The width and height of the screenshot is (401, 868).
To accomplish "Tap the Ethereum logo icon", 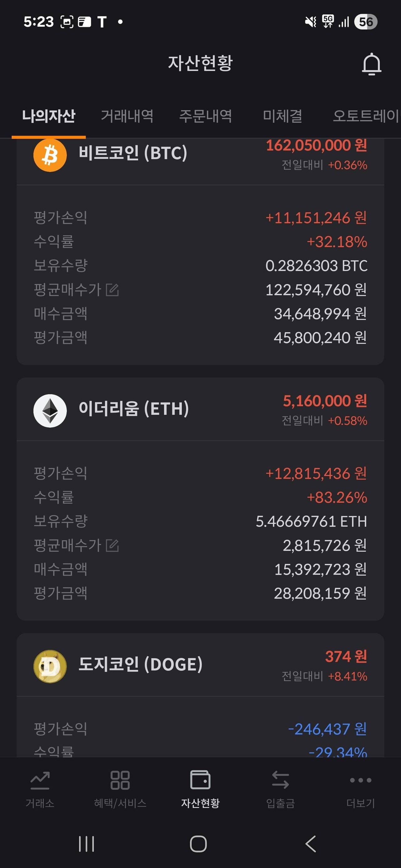I will click(50, 411).
